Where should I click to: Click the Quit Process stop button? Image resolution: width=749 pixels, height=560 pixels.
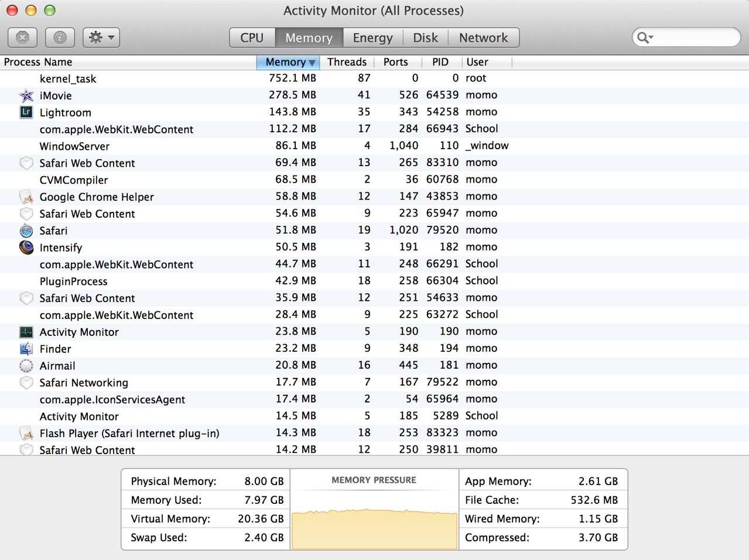23,38
